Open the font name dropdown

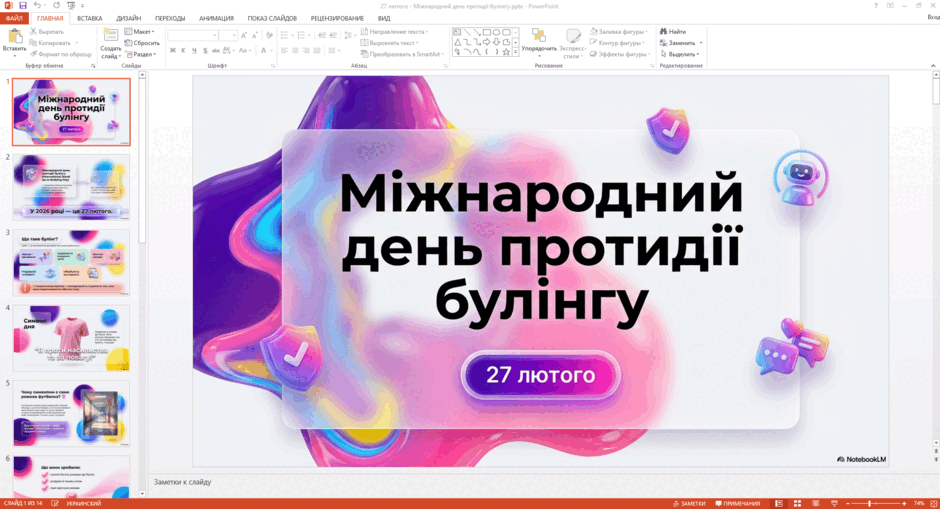pyautogui.click(x=214, y=36)
